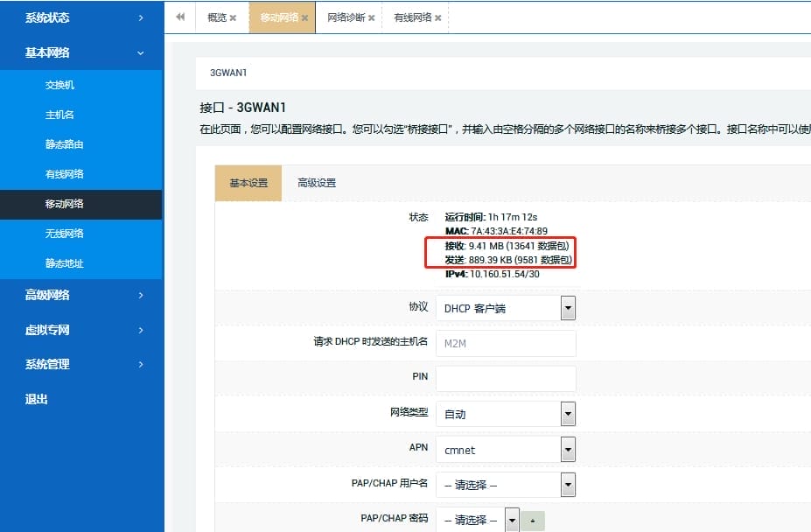Close the 网络诊断 tab
This screenshot has height=532, width=811.
click(x=372, y=17)
